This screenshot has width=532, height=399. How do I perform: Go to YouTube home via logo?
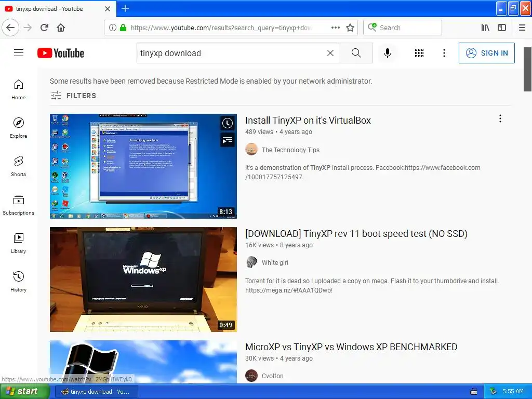click(x=61, y=53)
